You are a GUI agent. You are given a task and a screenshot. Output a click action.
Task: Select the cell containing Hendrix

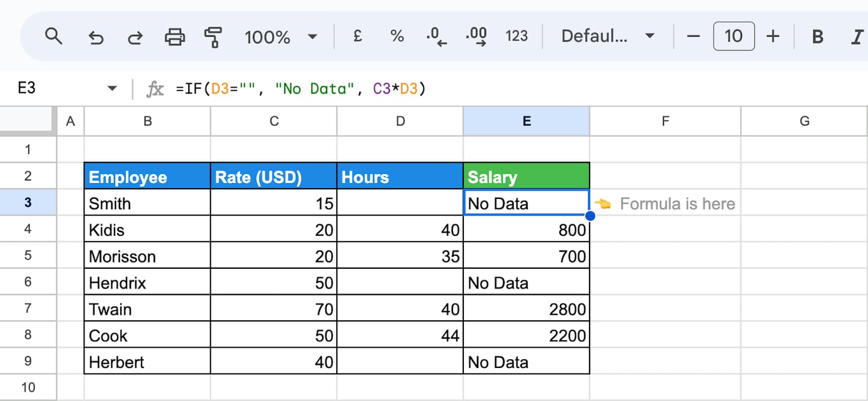point(147,282)
